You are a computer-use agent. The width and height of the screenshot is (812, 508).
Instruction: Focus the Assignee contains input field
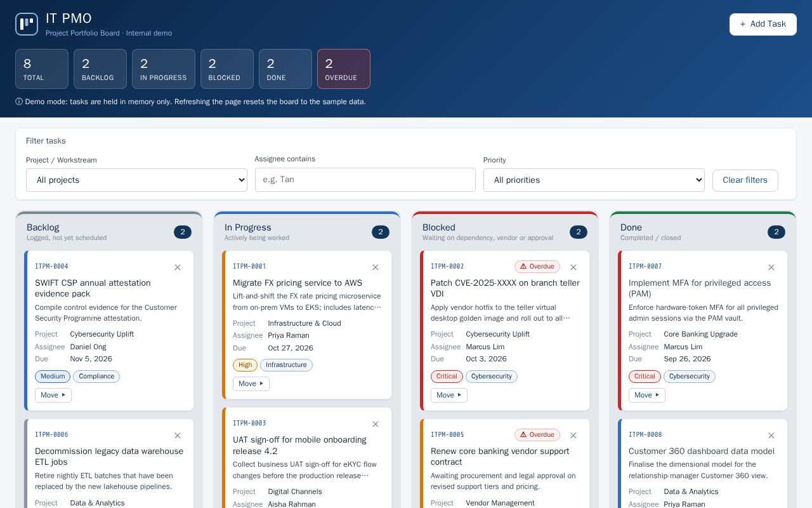(365, 180)
